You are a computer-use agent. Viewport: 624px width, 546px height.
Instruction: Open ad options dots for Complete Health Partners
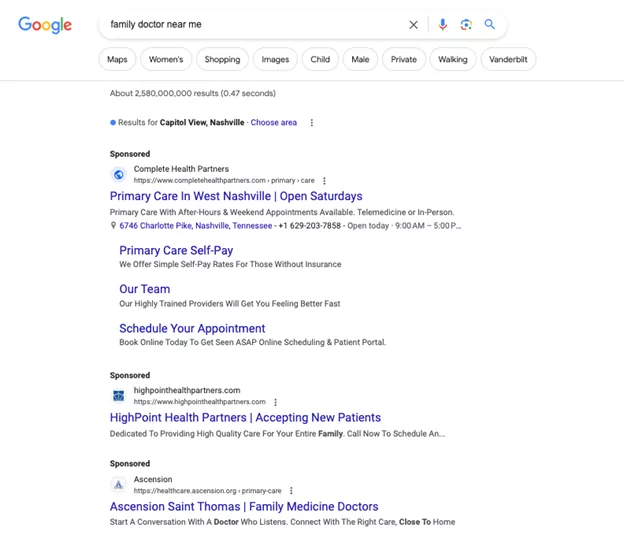pos(324,181)
